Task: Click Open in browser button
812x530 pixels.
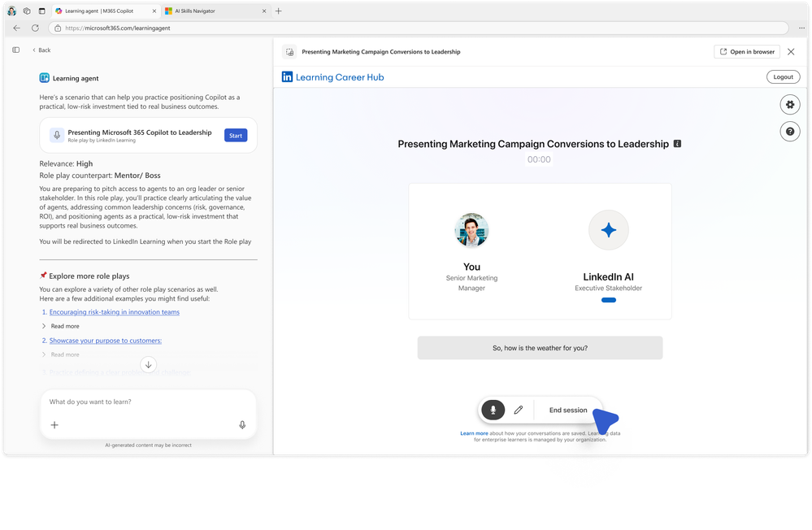Action: coord(747,52)
